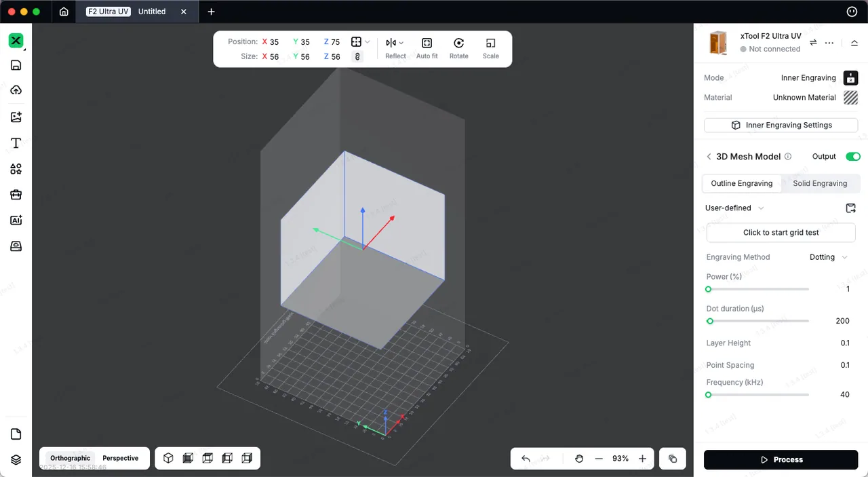The height and width of the screenshot is (477, 868).
Task: Go to the home screen
Action: pyautogui.click(x=64, y=12)
